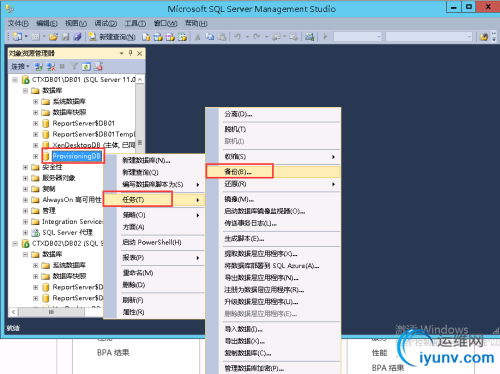500x374 pixels.
Task: Expand the 安全性 Security folder
Action: coord(25,167)
